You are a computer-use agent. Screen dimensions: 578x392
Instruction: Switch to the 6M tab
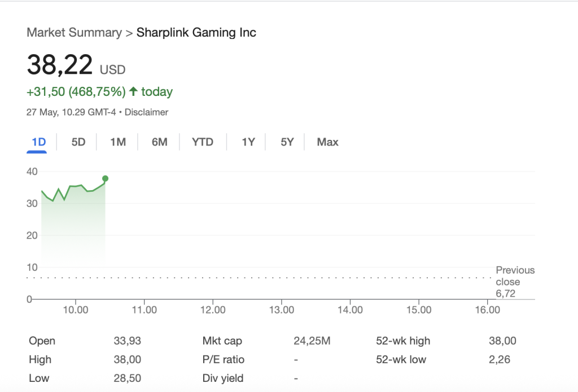coord(159,142)
